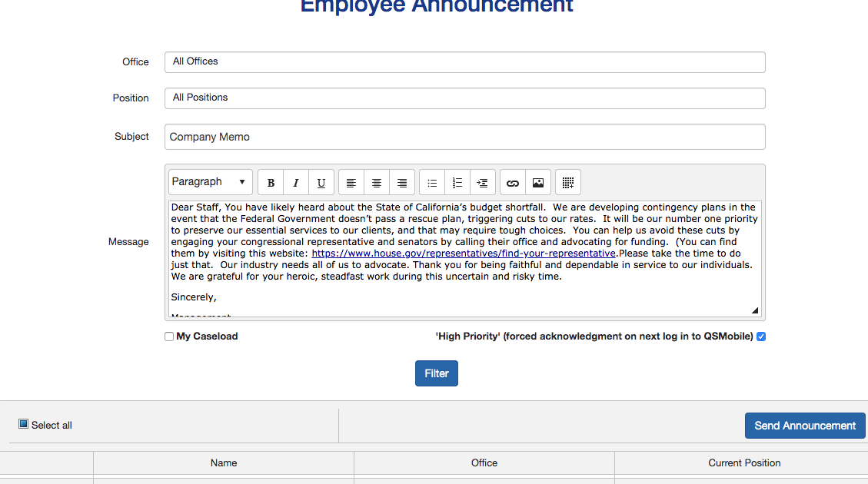The image size is (868, 484).
Task: Uncheck the High Priority acknowledgment checkbox
Action: tap(761, 336)
